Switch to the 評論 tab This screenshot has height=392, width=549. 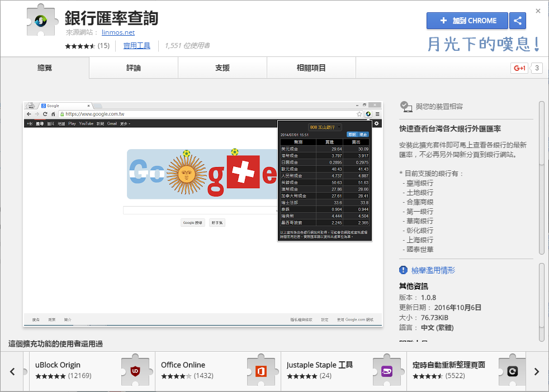coord(133,68)
